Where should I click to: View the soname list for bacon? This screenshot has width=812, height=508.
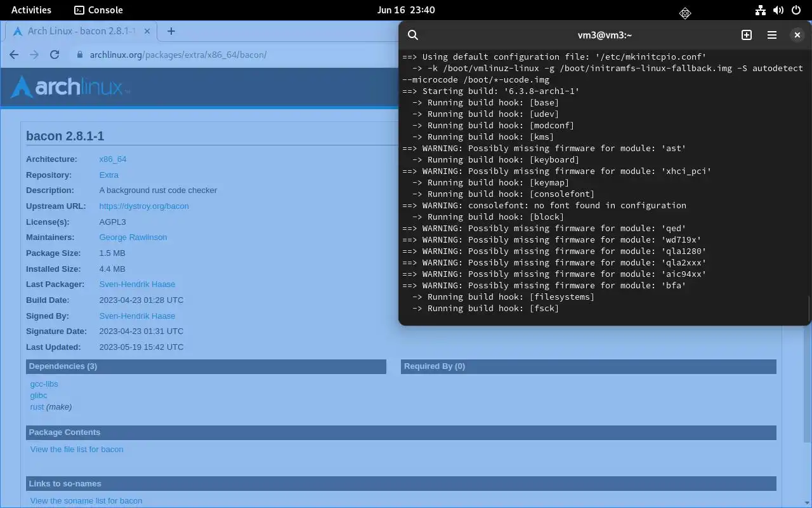pyautogui.click(x=86, y=500)
